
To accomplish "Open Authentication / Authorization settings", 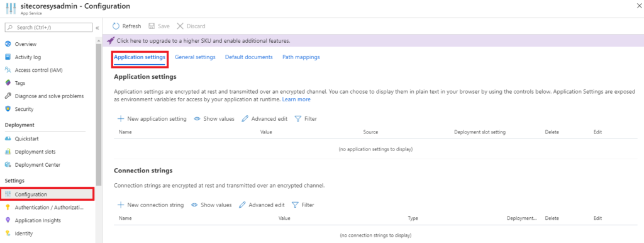I will (x=49, y=207).
